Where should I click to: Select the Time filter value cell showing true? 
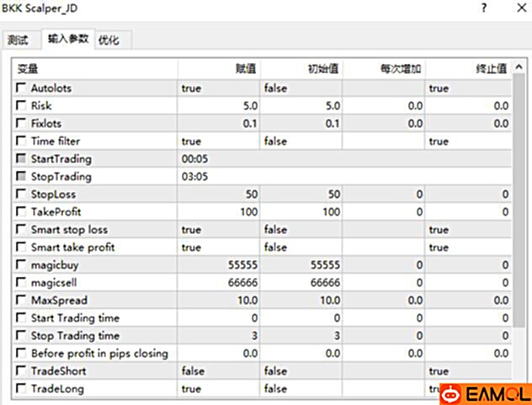218,141
